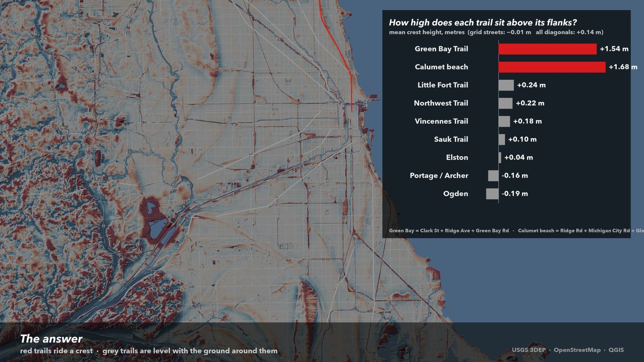Click the caption 'red trails ride a crest'
Image resolution: width=644 pixels, height=362 pixels.
coord(56,351)
